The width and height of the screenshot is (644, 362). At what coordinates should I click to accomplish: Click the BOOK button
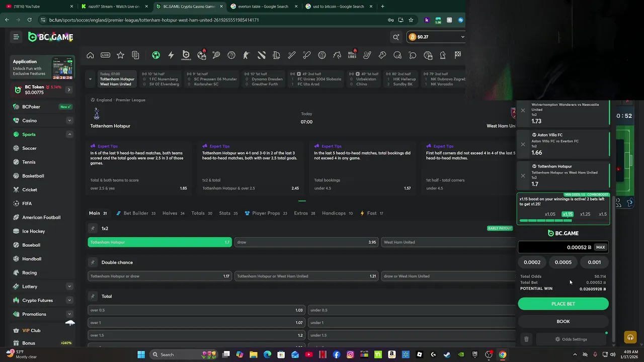click(563, 321)
